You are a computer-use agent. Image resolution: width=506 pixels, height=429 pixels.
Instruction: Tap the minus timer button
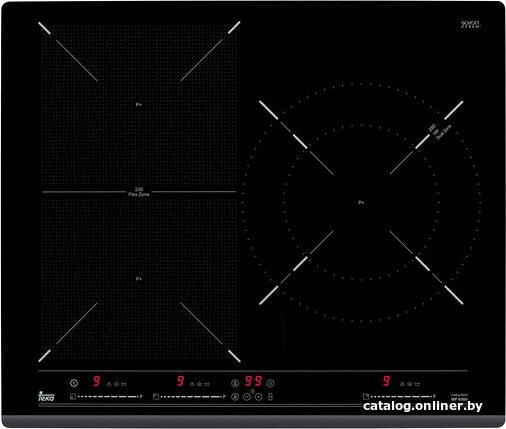click(247, 397)
